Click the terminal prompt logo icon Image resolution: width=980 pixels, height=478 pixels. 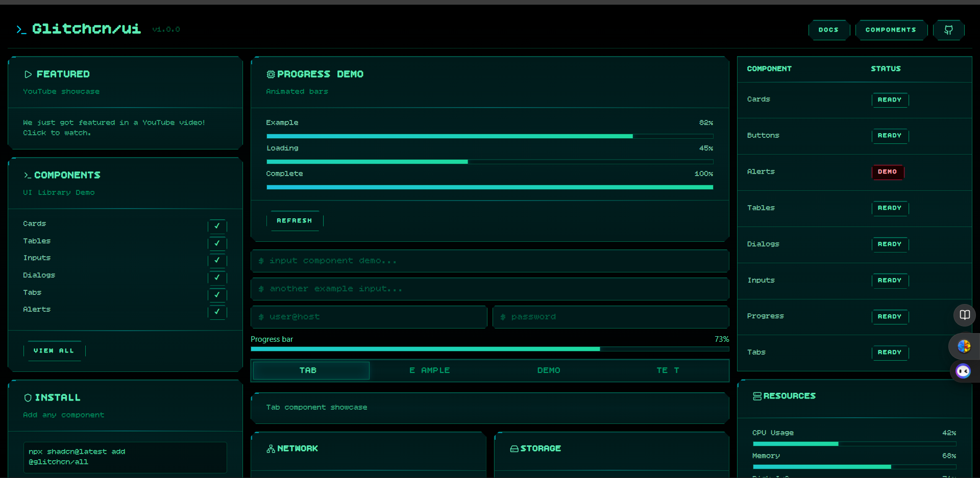coord(21,30)
